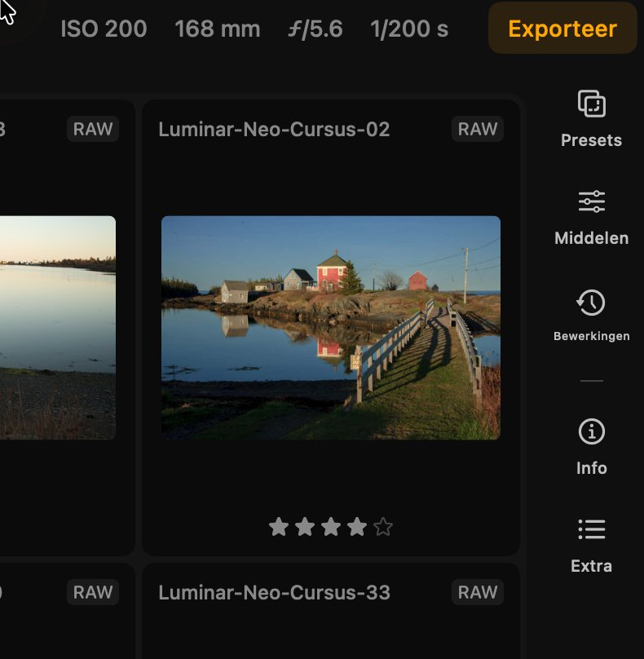Set third star rating on Luminar-Neo-Cursus-02
Viewport: 644px width, 659px height.
[331, 527]
